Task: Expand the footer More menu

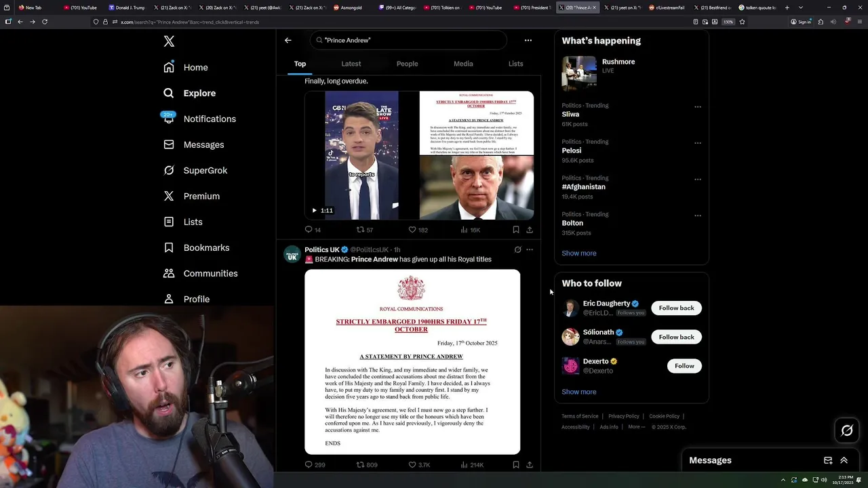Action: 637,427
